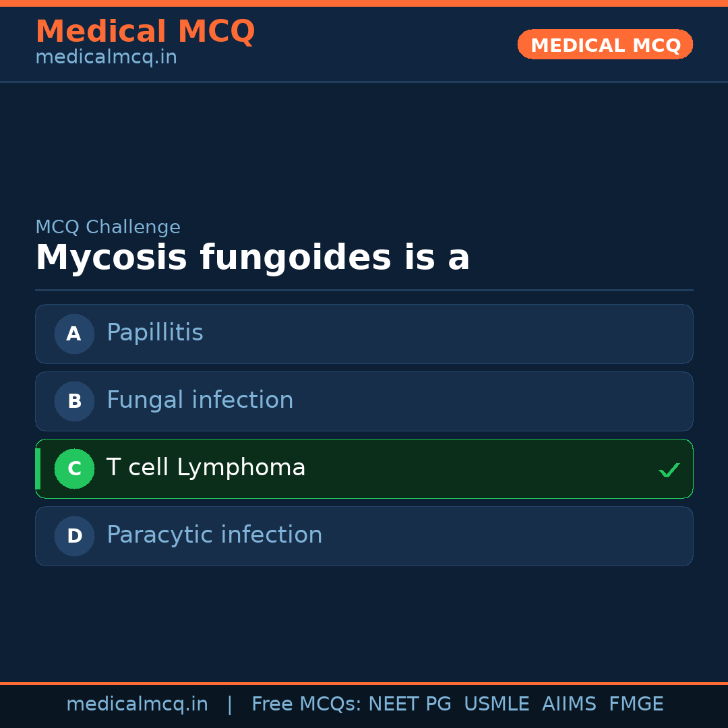
Task: Click the "Free MCQs:" footer text
Action: click(307, 704)
